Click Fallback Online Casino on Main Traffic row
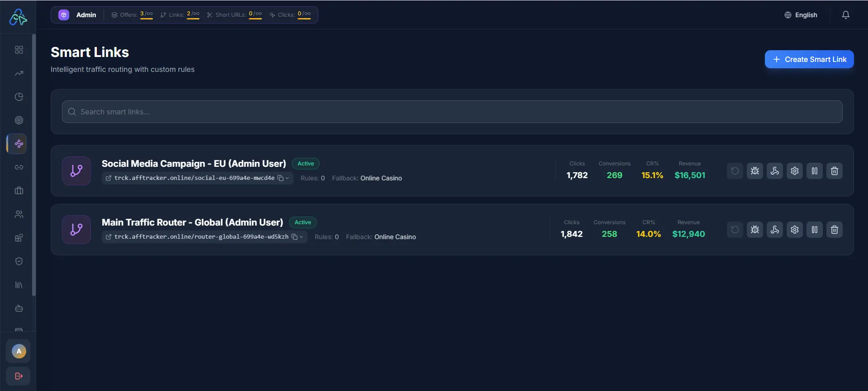Image resolution: width=868 pixels, height=391 pixels. [x=381, y=237]
